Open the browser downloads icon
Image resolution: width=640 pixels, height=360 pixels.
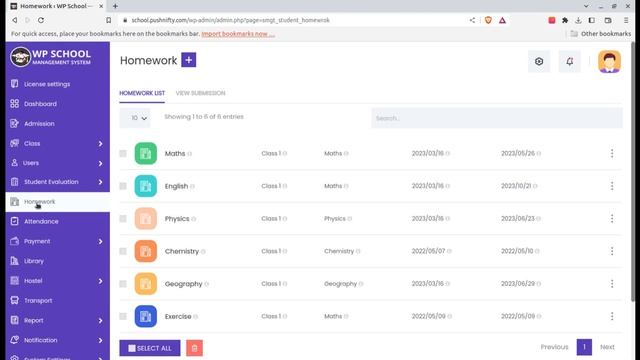click(578, 20)
